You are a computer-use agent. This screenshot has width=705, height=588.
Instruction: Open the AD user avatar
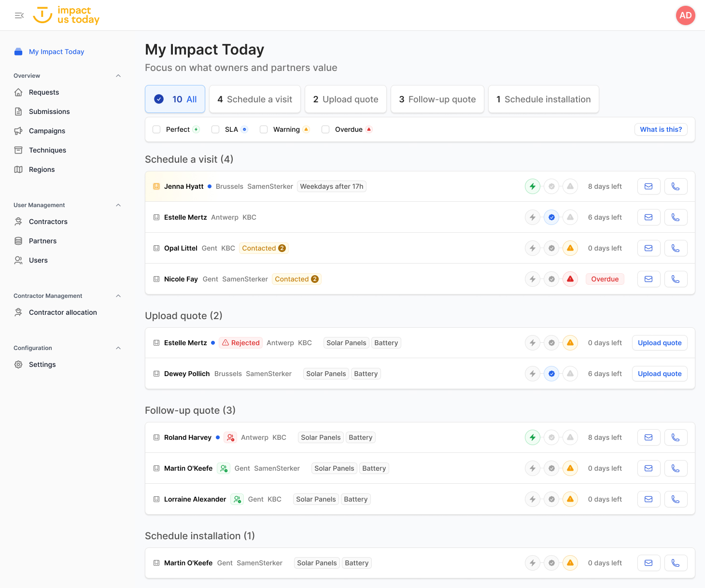(685, 15)
